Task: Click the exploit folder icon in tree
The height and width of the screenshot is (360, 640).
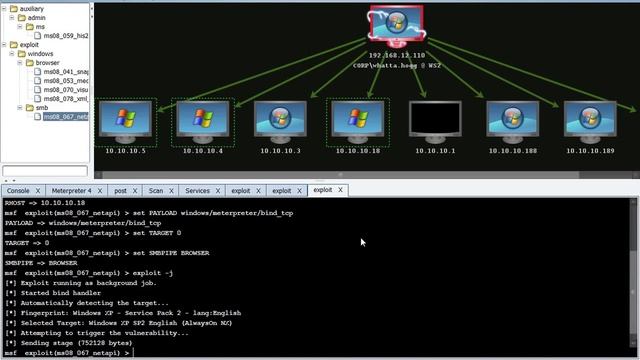Action: point(14,44)
